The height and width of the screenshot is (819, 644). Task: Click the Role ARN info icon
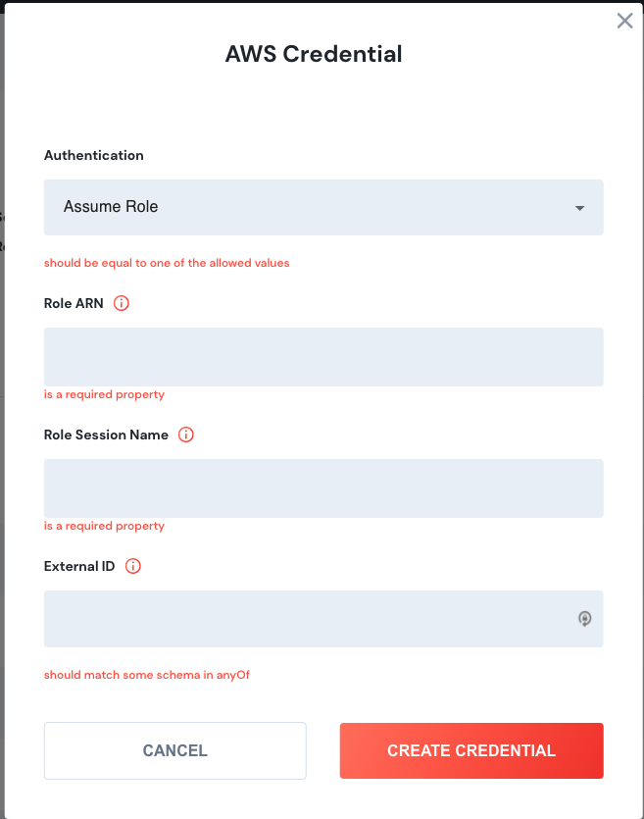(x=122, y=303)
